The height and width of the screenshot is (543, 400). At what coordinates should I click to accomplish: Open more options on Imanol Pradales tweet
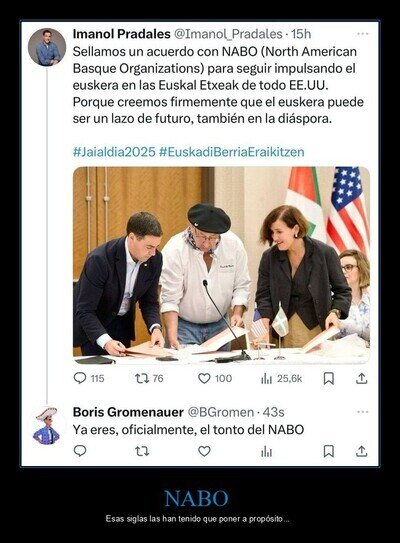coord(362,34)
